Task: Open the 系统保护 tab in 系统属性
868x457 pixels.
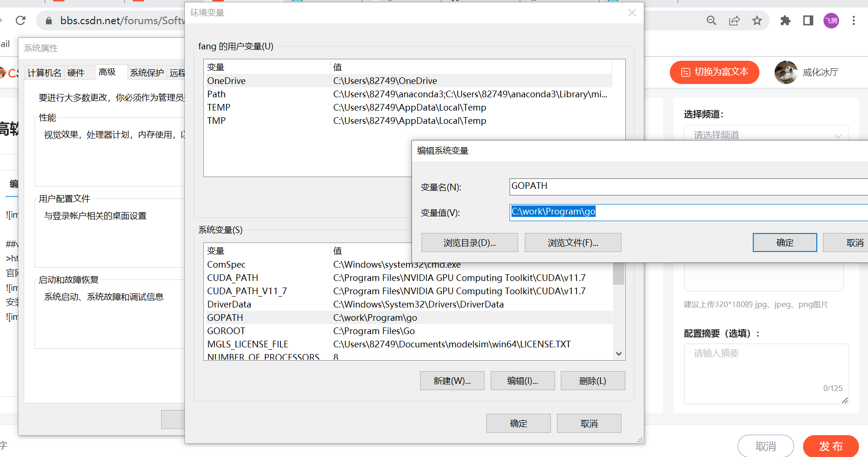Action: pos(147,73)
